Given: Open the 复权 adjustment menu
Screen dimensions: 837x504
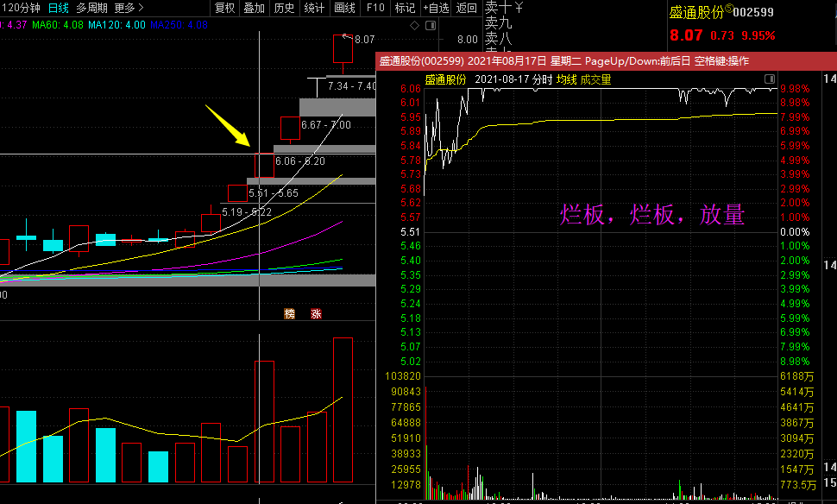Looking at the screenshot, I should click(x=224, y=8).
